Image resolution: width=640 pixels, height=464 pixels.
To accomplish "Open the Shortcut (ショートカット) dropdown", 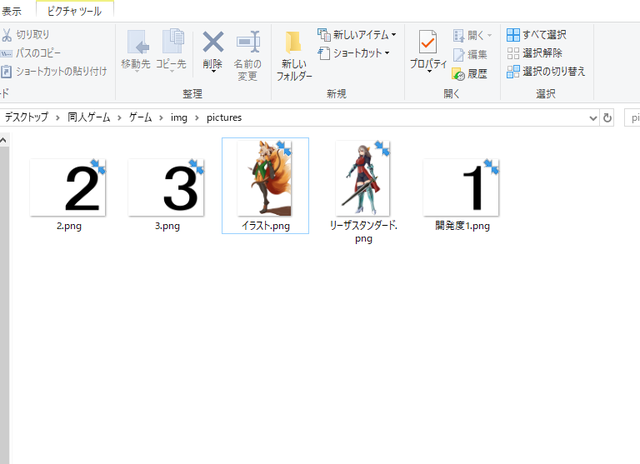I will click(353, 53).
